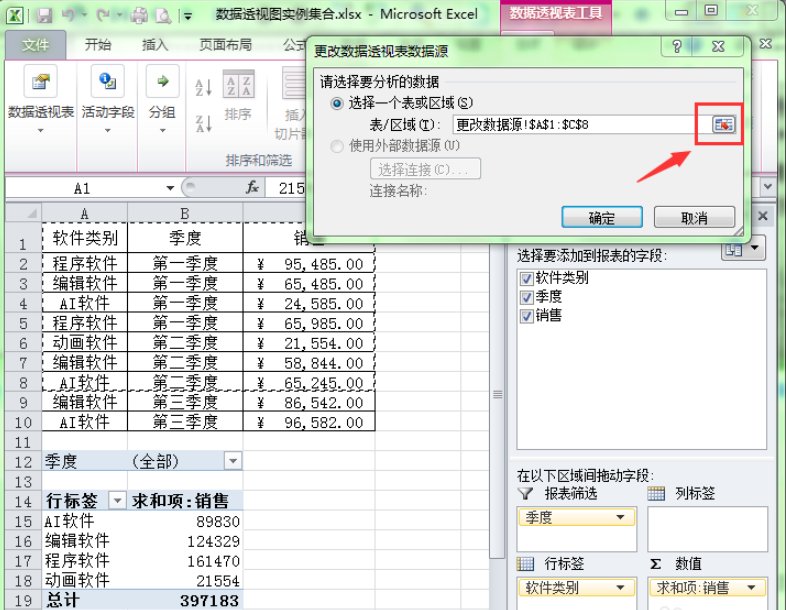Customize the Quick Access Toolbar dropdown
The width and height of the screenshot is (786, 610).
click(188, 16)
